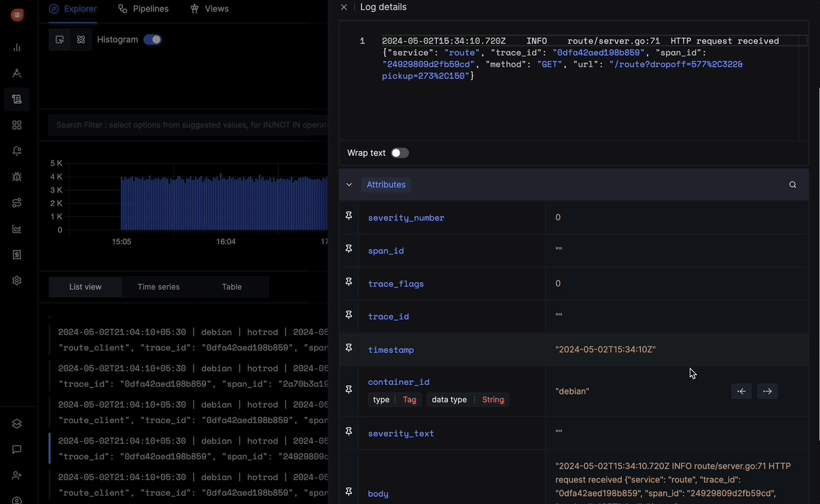Switch to the Pipelines tab
Image resolution: width=820 pixels, height=504 pixels.
[x=143, y=9]
